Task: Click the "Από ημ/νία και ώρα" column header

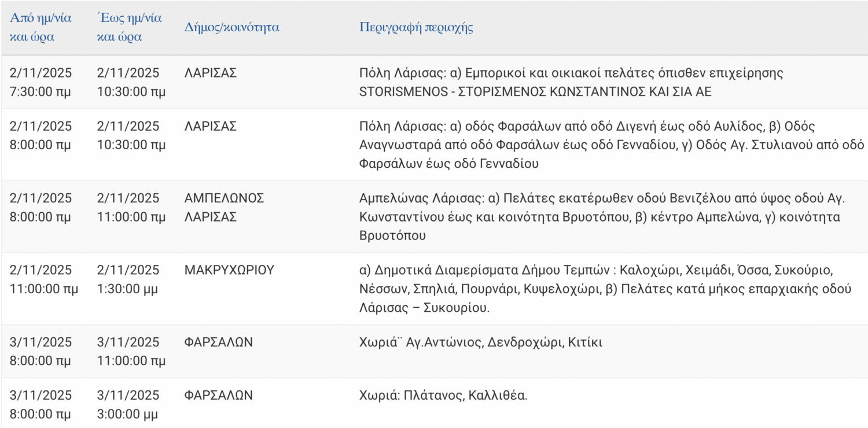Action: tap(41, 27)
